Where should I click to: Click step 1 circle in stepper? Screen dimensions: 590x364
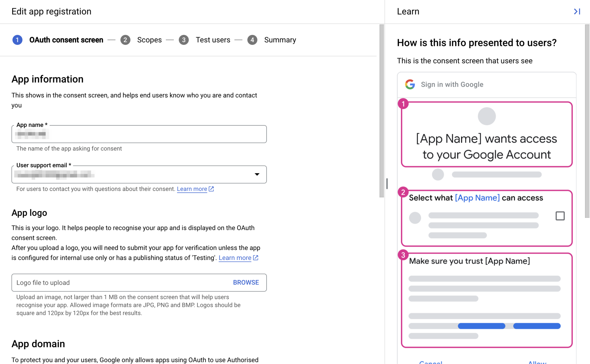[x=17, y=40]
